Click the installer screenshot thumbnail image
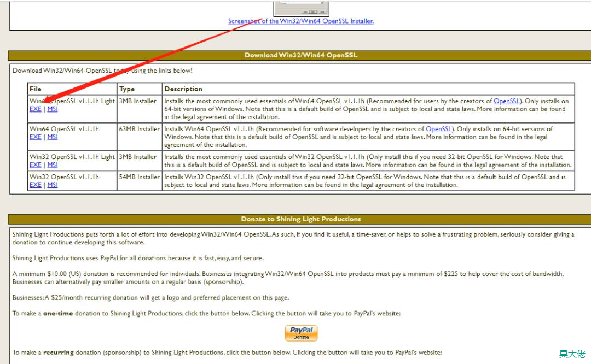 pyautogui.click(x=301, y=8)
